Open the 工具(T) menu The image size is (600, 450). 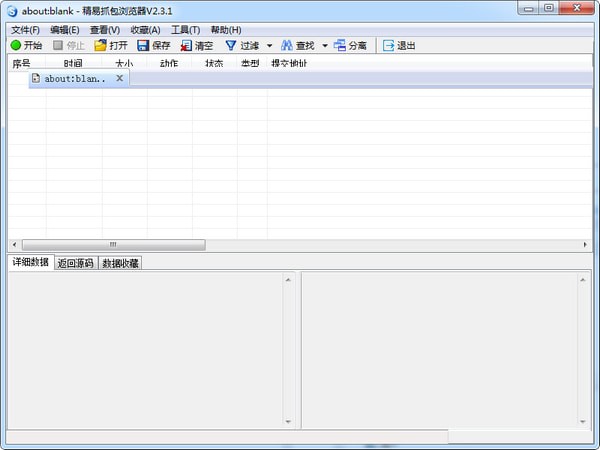click(185, 30)
